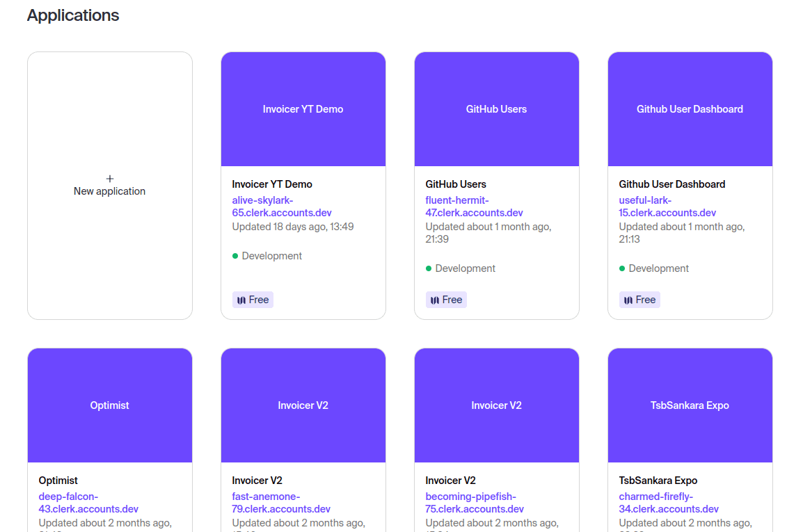Open the charmed-firefly-34.clerk.accounts.dev link
The height and width of the screenshot is (532, 803).
[x=668, y=501]
